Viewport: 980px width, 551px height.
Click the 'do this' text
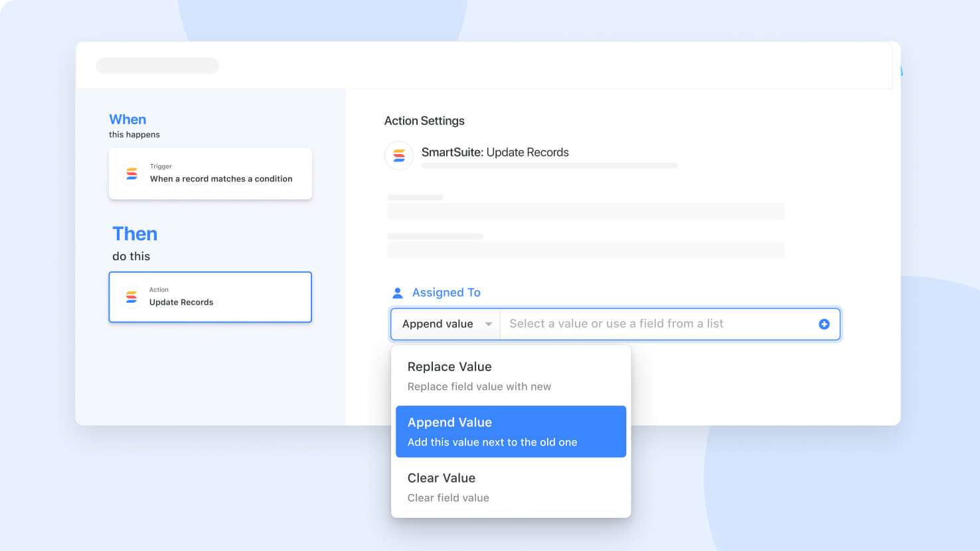[x=131, y=256]
